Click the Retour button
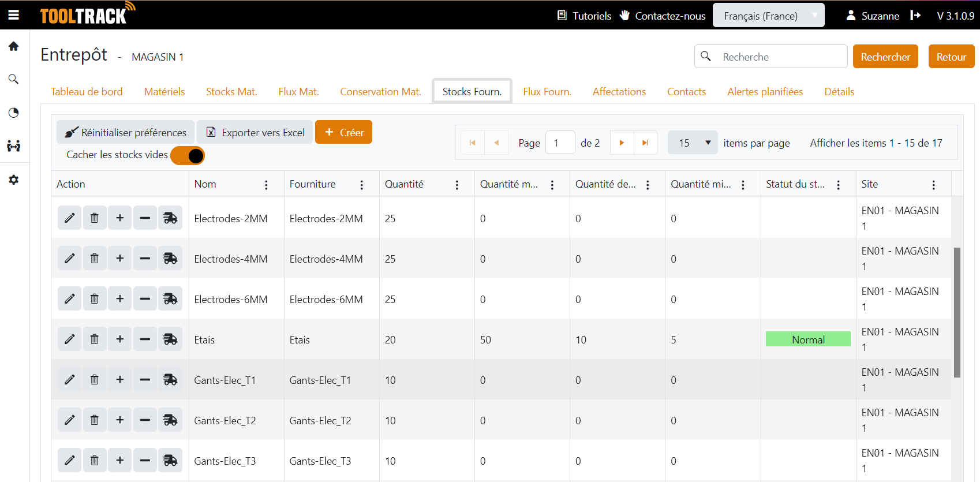 click(951, 57)
